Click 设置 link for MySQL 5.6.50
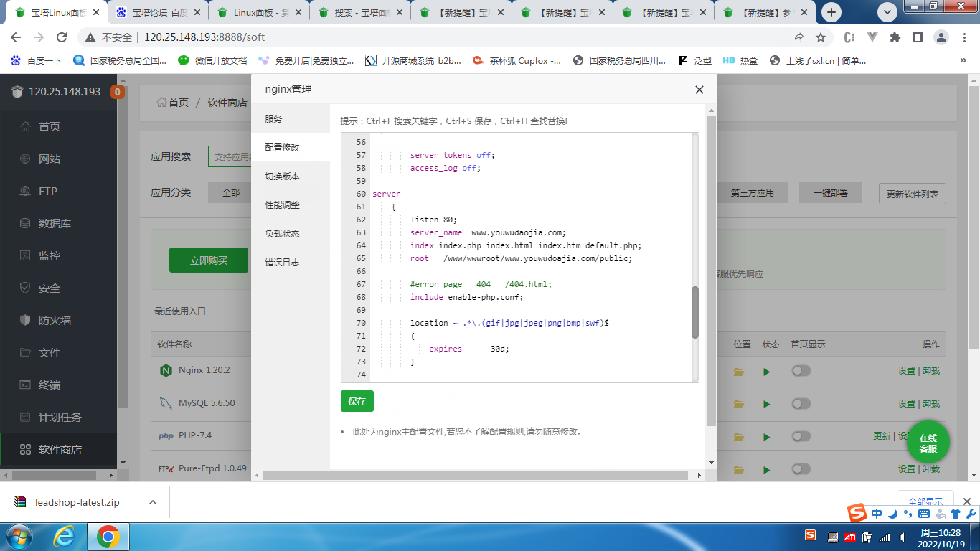The height and width of the screenshot is (551, 980). [907, 404]
